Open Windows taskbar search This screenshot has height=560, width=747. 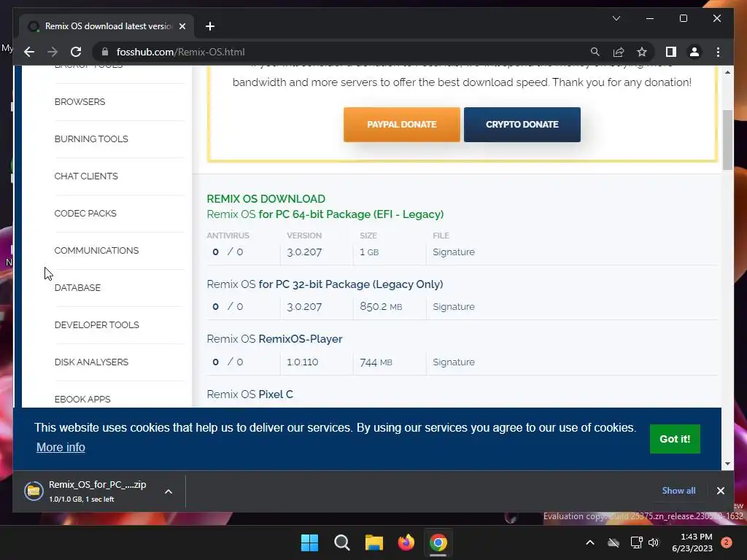click(x=342, y=542)
